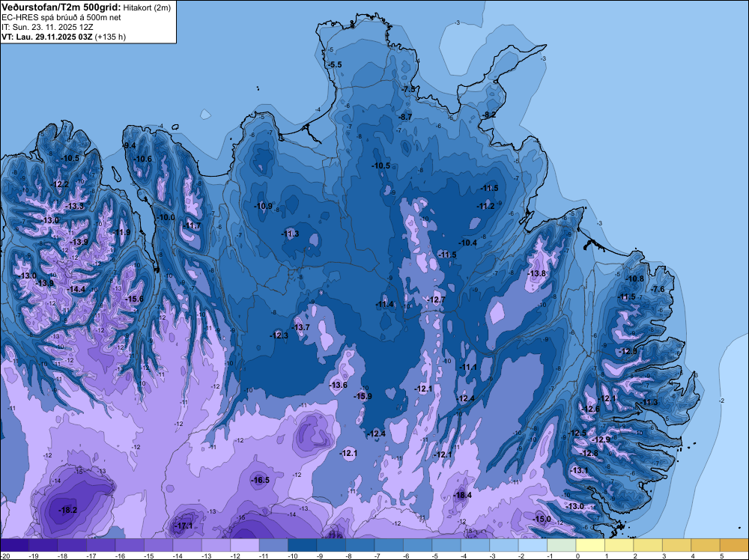Click the 'VT: Lau. 29.11.2025 03Z' valid time

(x=46, y=37)
